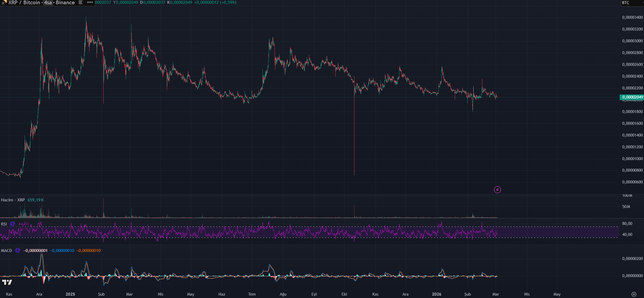Select the MACD indicator label
This screenshot has width=644, height=298.
pos(6,251)
